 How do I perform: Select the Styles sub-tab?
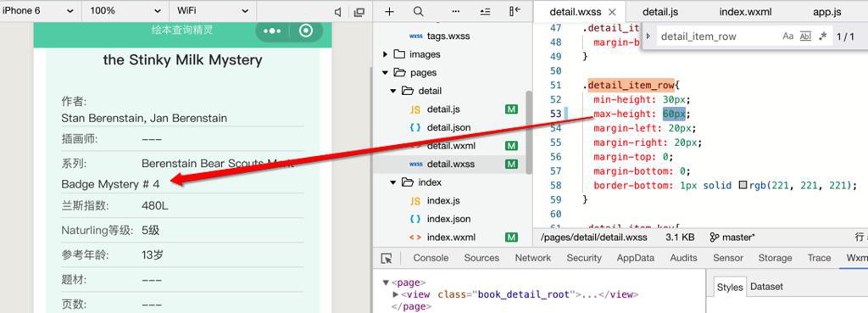pos(730,287)
